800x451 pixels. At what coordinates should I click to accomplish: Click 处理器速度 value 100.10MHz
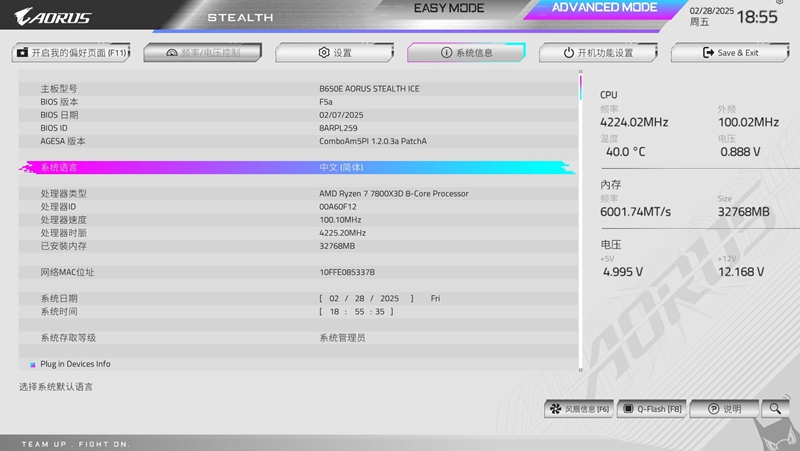pos(340,220)
